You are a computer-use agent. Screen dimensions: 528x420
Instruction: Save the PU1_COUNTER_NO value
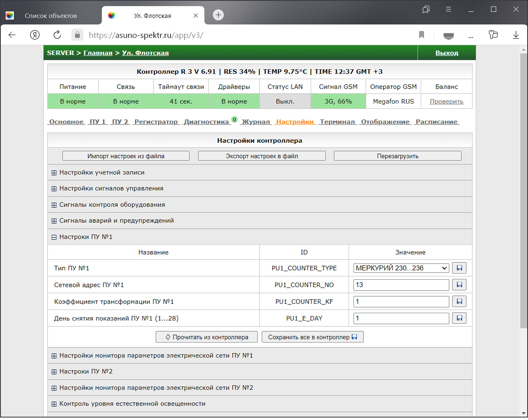[459, 285]
